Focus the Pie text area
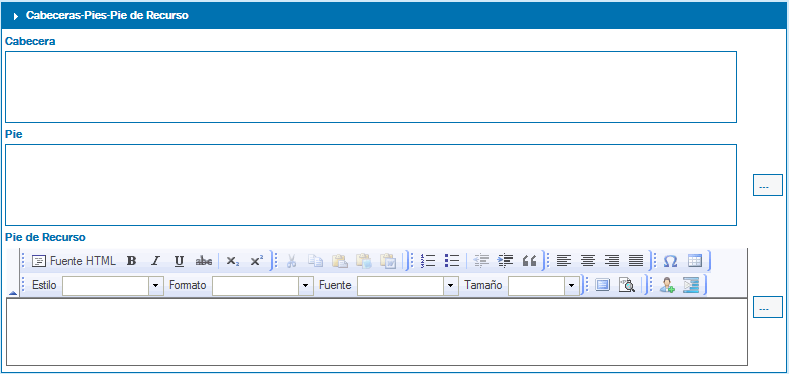The width and height of the screenshot is (789, 374). click(371, 185)
